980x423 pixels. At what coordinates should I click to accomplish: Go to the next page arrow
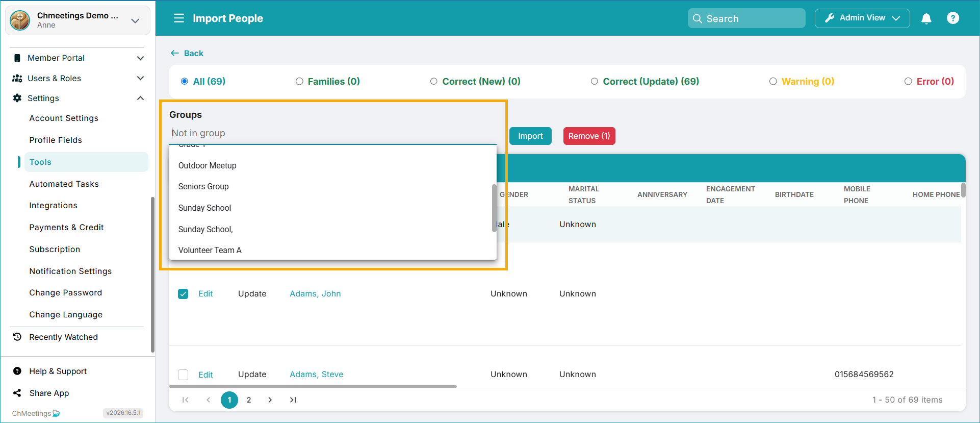coord(270,400)
